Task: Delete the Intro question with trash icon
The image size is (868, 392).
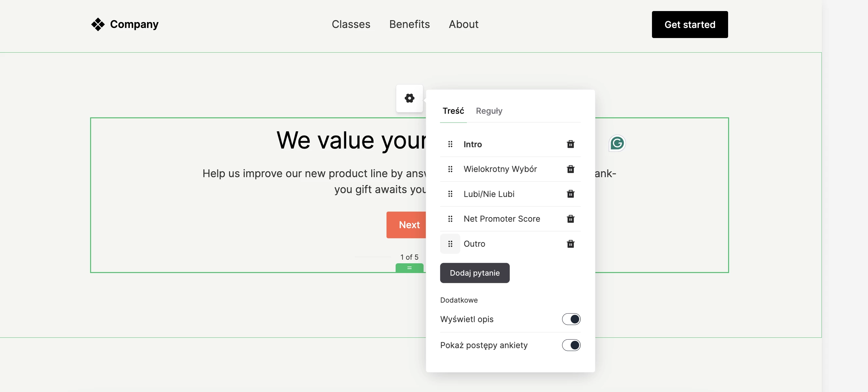Action: (570, 144)
